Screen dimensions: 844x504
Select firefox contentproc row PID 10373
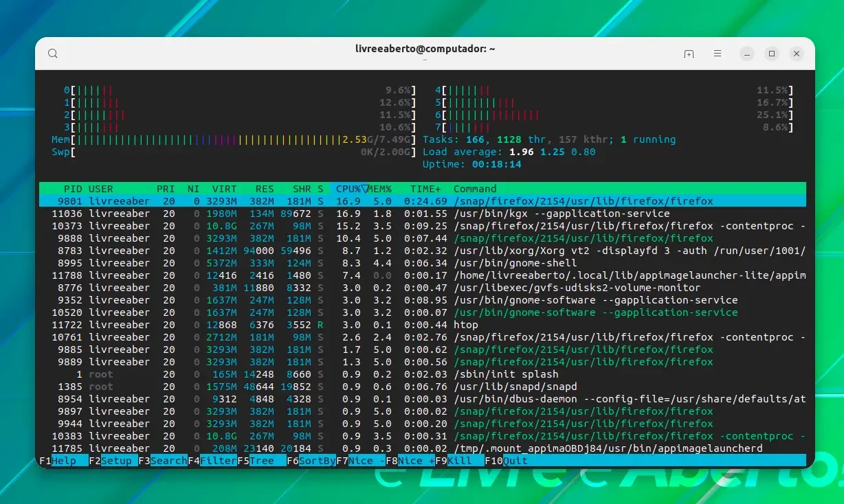point(423,226)
